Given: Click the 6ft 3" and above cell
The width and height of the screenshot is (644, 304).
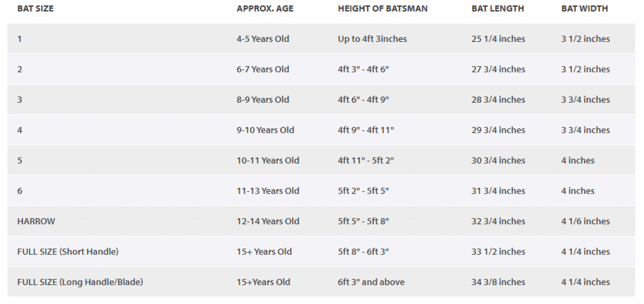Looking at the screenshot, I should 371,282.
